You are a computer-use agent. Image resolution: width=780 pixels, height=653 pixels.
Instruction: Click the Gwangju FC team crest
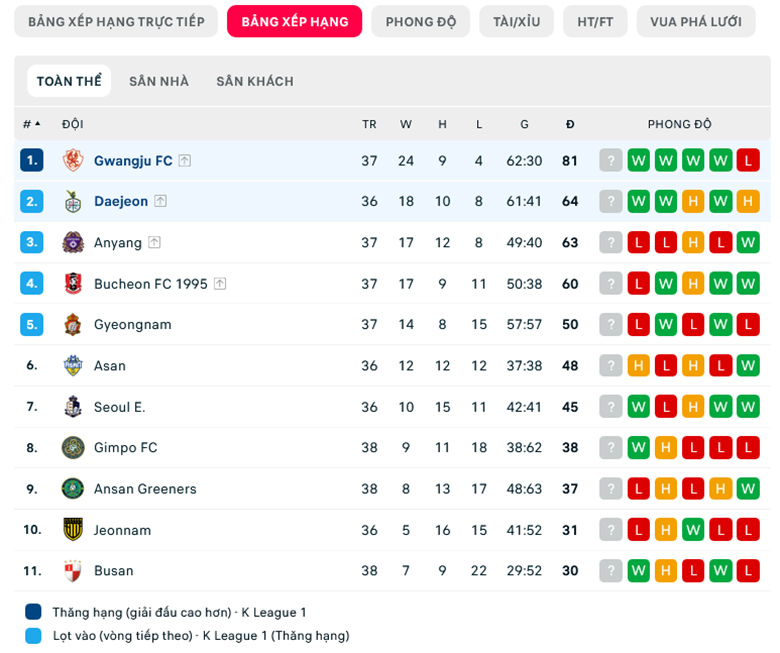point(73,161)
